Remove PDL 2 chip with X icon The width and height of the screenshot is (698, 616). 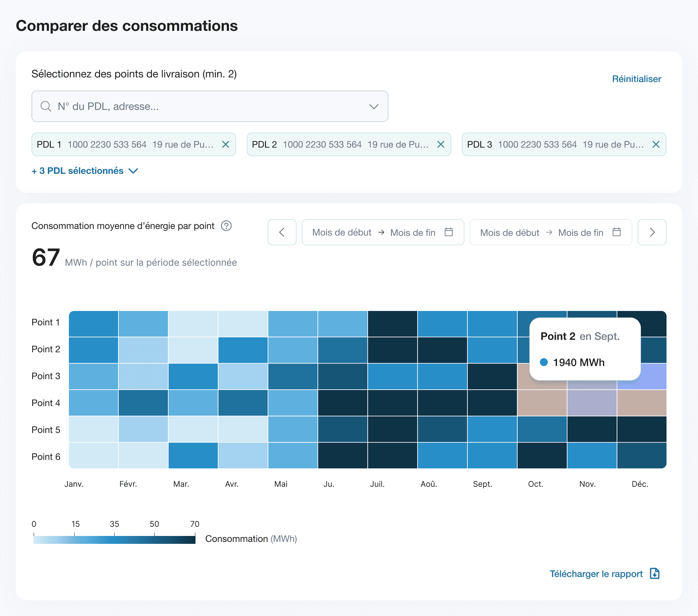point(441,144)
